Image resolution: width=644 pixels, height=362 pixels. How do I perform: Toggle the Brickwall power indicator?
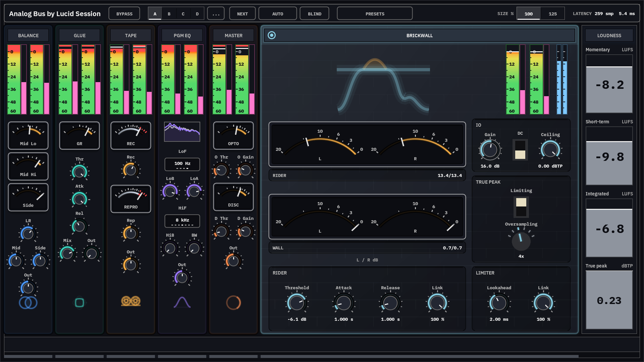point(272,35)
